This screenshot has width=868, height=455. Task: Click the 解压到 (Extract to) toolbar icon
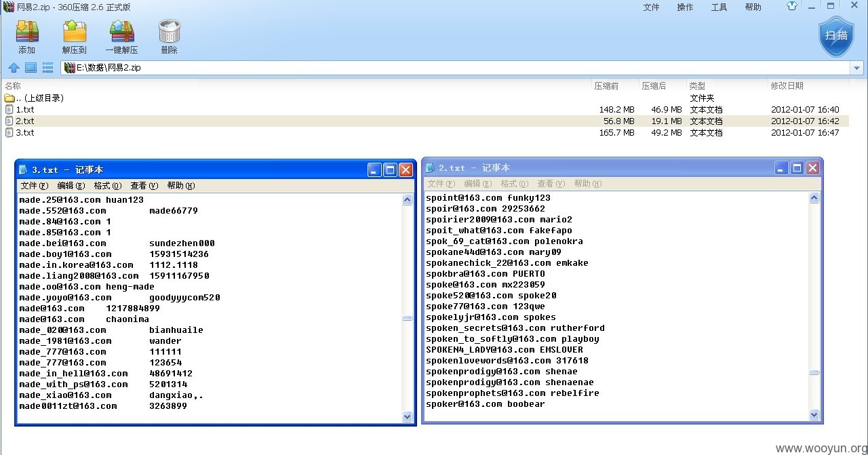(x=75, y=31)
